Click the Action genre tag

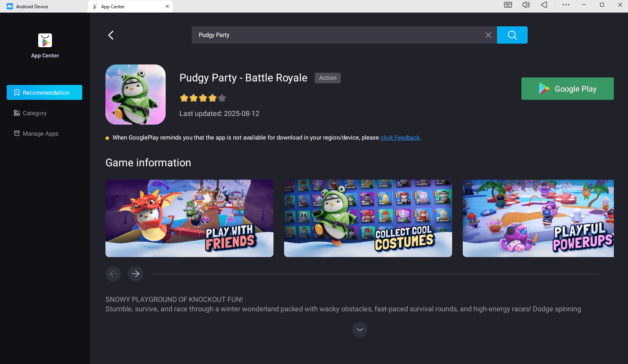328,78
